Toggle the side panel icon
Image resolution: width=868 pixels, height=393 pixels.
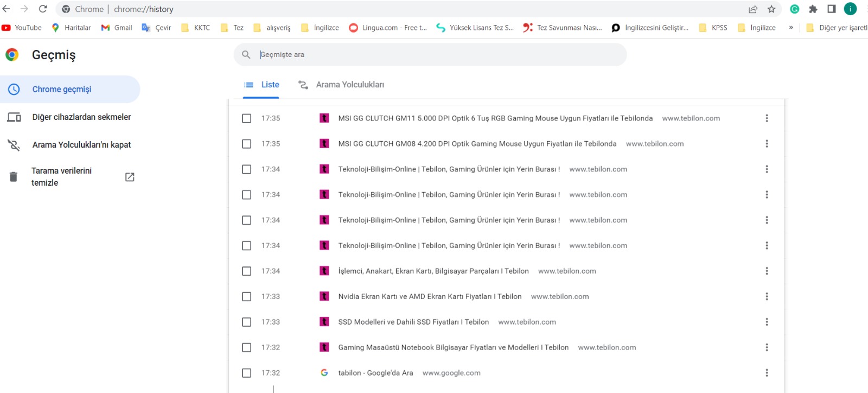tap(832, 9)
